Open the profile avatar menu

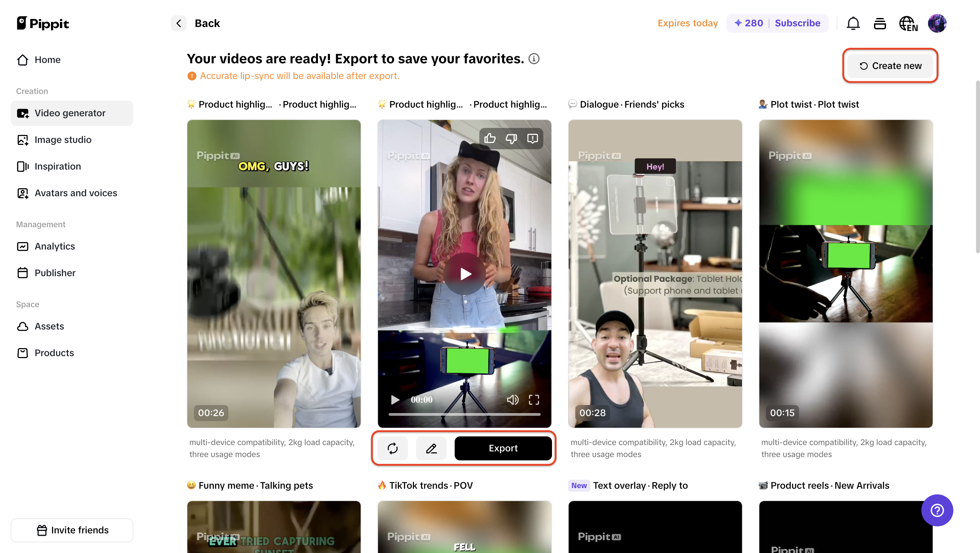(937, 23)
